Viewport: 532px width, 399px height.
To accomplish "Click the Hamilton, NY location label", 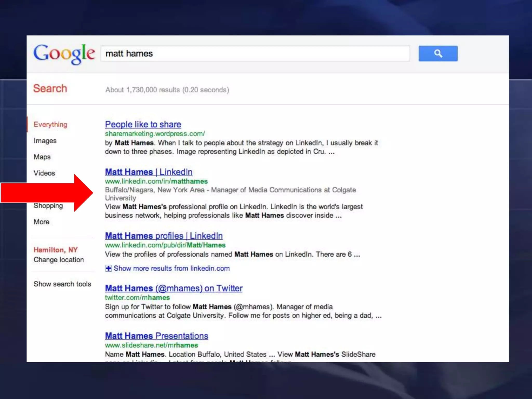I will 56,250.
